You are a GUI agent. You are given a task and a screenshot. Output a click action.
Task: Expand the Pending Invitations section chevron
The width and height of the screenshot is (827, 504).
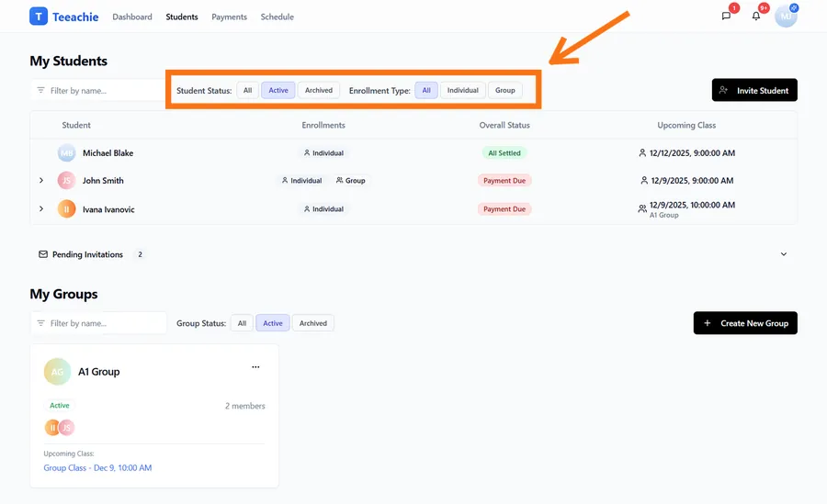point(783,254)
